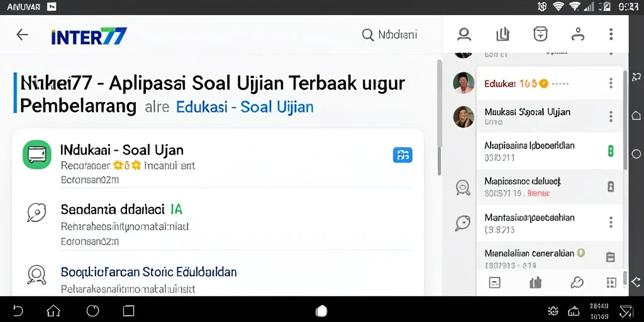Tap the circular refresh navigation button
644x322 pixels.
click(x=93, y=310)
